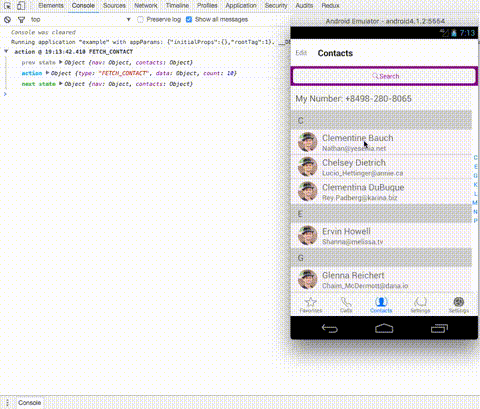This screenshot has width=480, height=409.
Task: Open the Redux tab
Action: click(330, 6)
